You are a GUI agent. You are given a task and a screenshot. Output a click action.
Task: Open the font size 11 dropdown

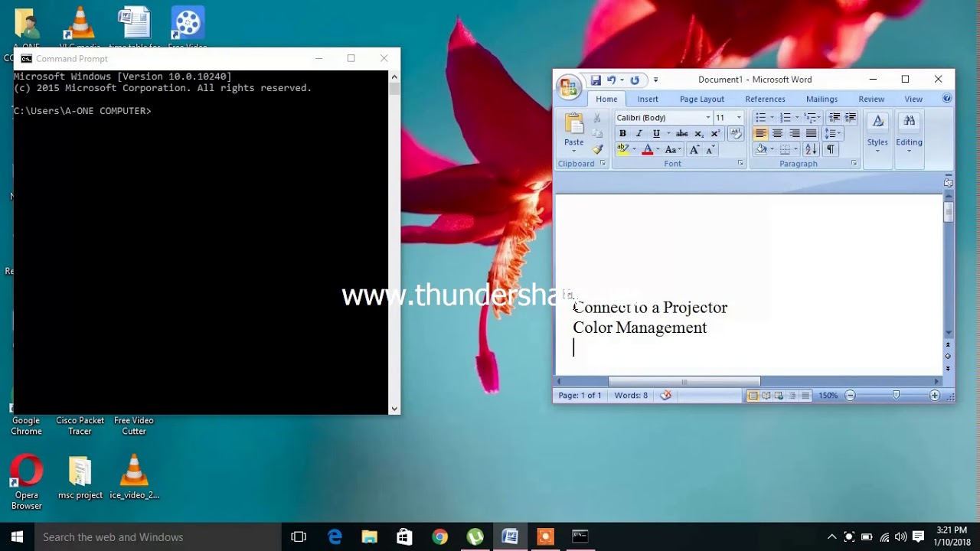click(739, 118)
